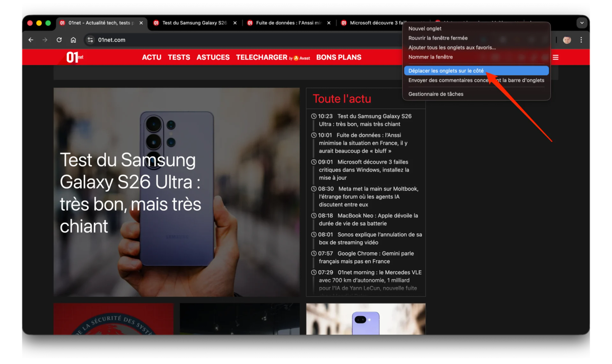Click the 01net logo
Image resolution: width=612 pixels, height=364 pixels.
74,57
